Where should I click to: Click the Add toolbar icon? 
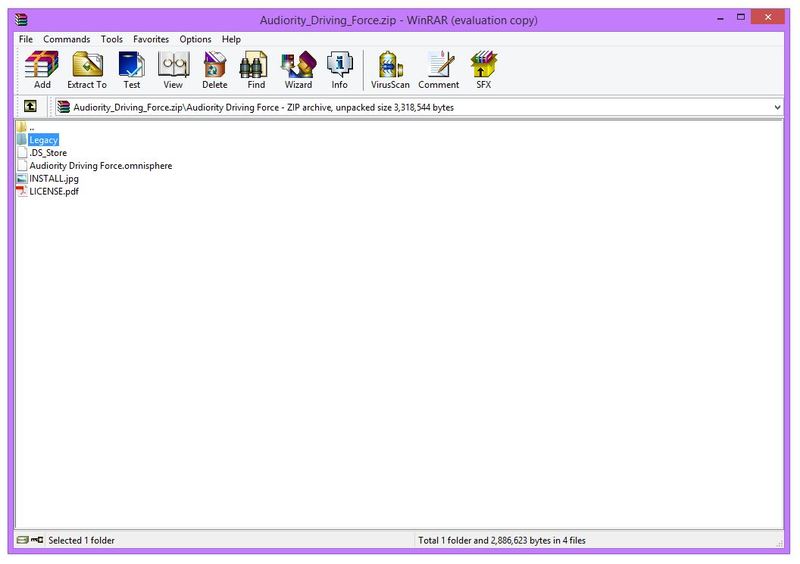tap(42, 69)
